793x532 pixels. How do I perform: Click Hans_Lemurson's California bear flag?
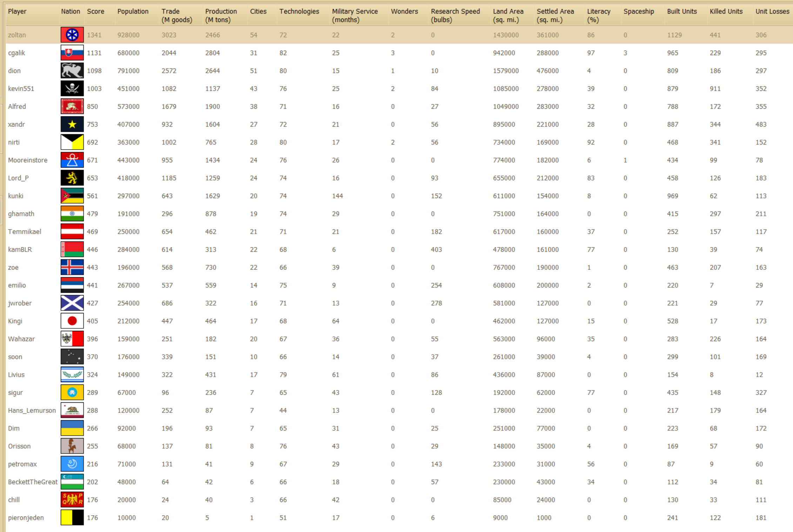(x=72, y=410)
